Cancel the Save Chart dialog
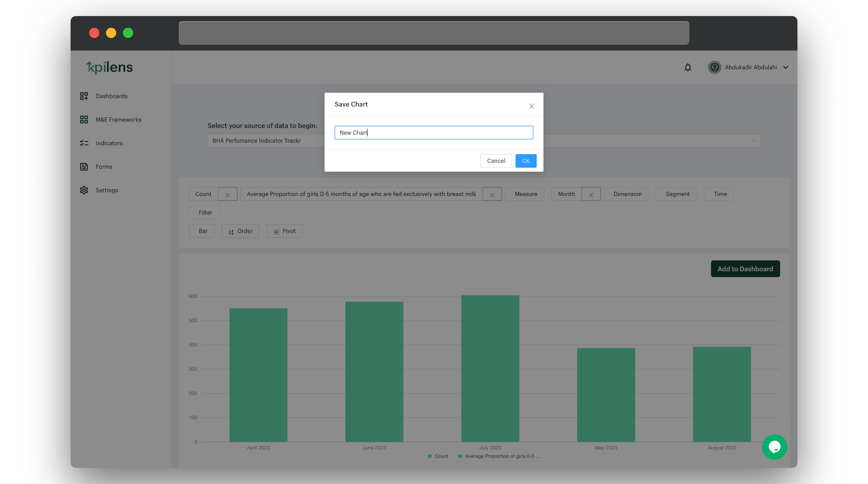868x484 pixels. [496, 161]
